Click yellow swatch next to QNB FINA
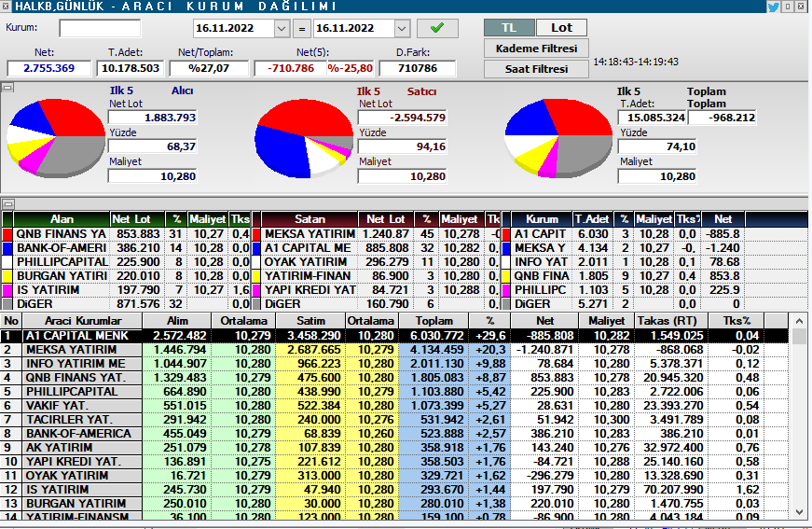Image resolution: width=812 pixels, height=529 pixels. [x=506, y=276]
